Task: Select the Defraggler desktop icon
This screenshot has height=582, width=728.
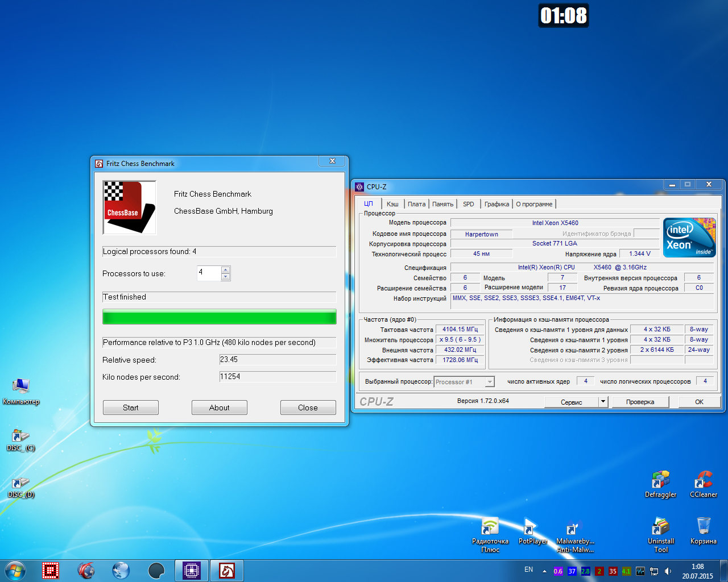Action: (x=661, y=484)
